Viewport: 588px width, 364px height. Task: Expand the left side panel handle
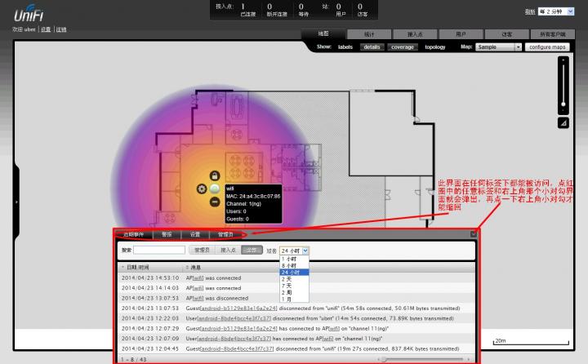(16, 202)
